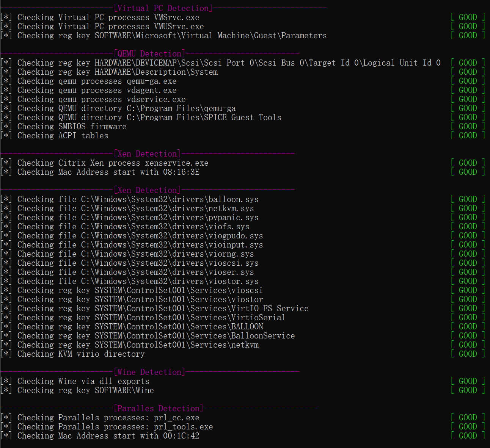Select the KVM virio directory line
The image size is (490, 448).
point(72,354)
